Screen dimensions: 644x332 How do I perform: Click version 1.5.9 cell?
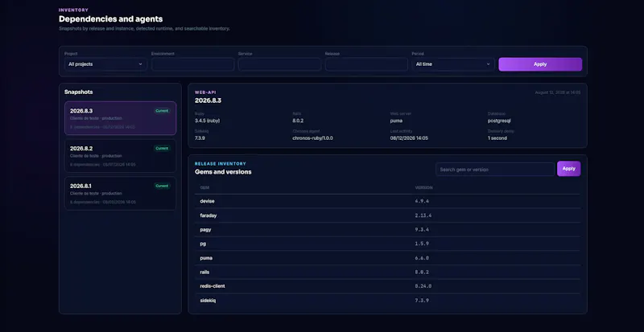422,244
